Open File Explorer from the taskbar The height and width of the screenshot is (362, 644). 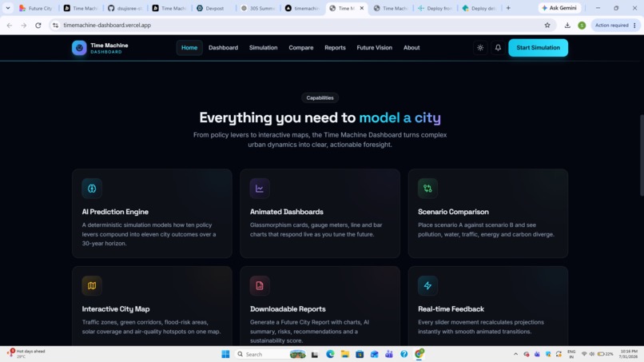click(345, 354)
